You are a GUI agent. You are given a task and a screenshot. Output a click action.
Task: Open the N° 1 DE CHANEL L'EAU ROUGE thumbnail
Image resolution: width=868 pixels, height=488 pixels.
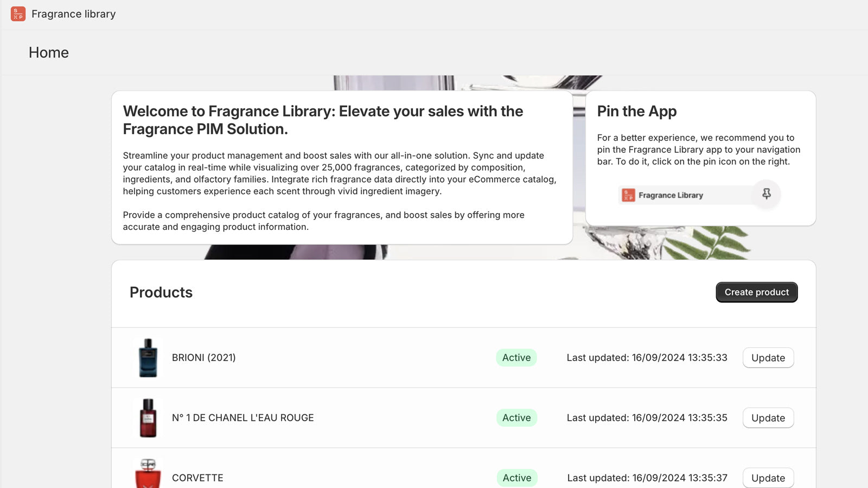[148, 418]
